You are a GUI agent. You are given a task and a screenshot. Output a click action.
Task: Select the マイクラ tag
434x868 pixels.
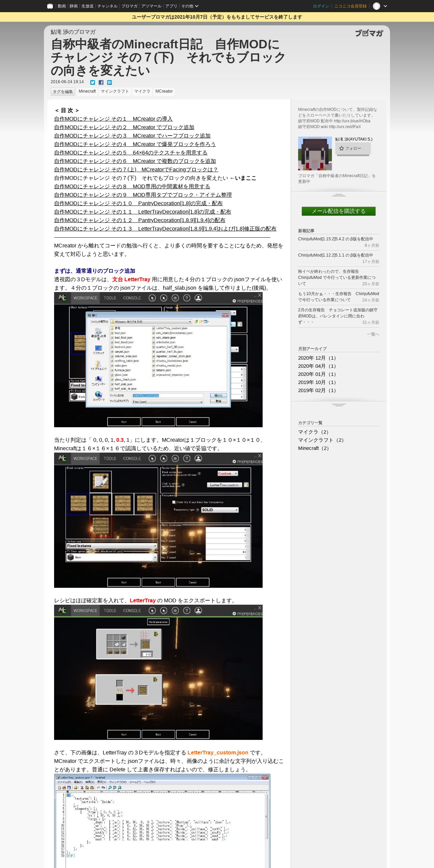tap(142, 91)
